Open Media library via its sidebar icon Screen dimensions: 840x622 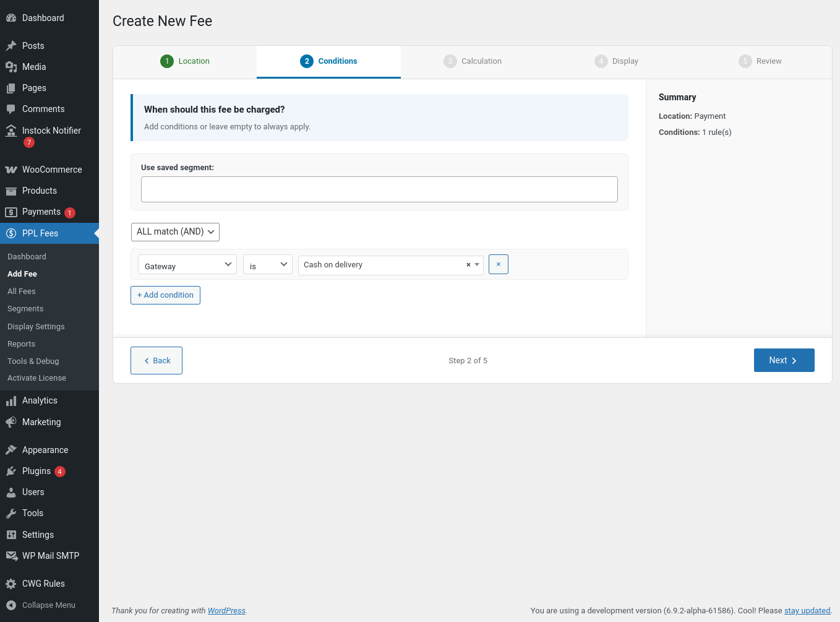pyautogui.click(x=11, y=67)
